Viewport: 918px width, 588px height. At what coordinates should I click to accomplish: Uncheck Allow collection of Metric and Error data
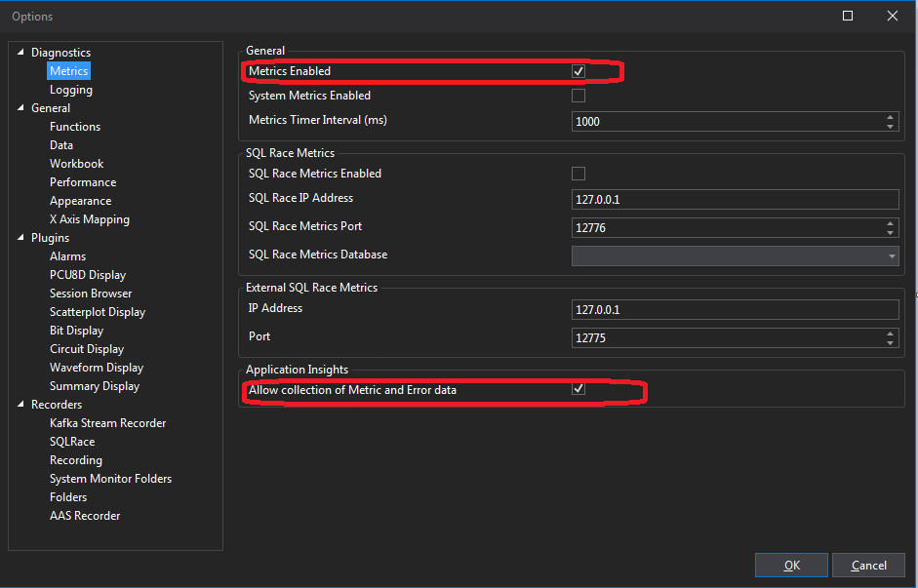[579, 388]
